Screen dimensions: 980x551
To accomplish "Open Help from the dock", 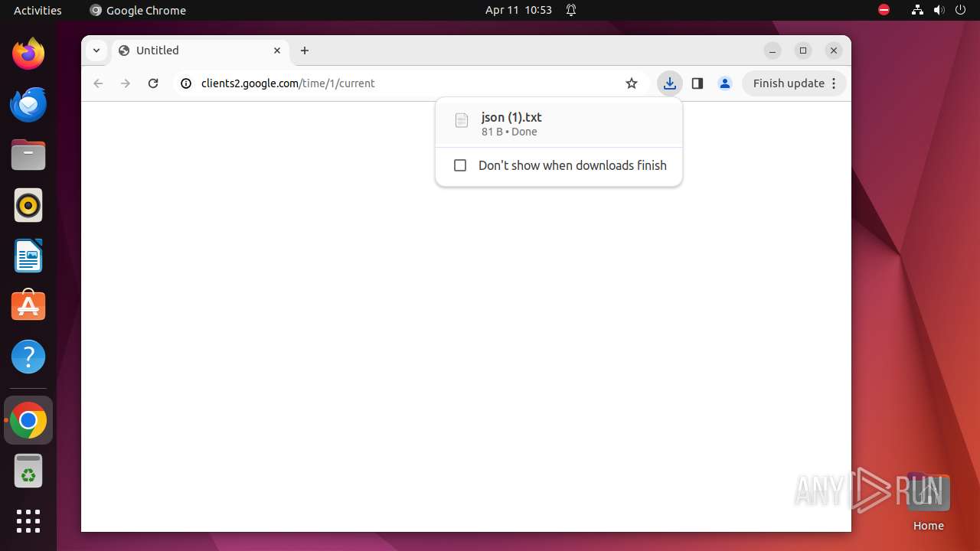I will click(x=28, y=357).
